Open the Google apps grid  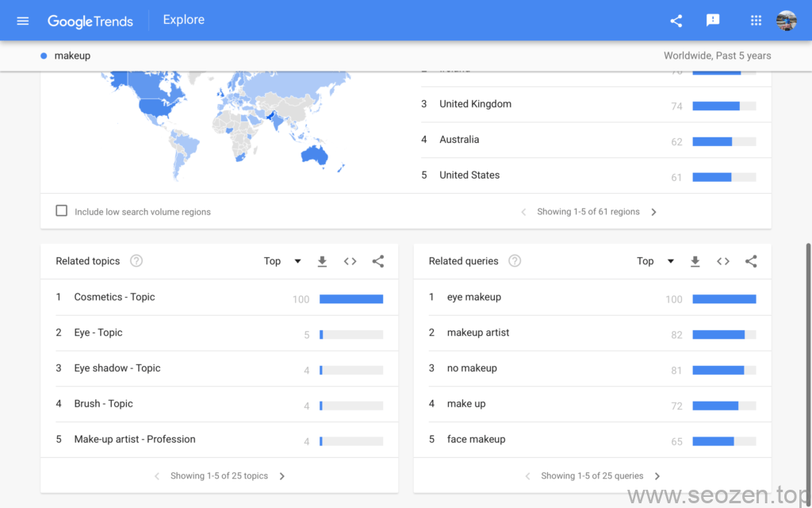coord(755,20)
